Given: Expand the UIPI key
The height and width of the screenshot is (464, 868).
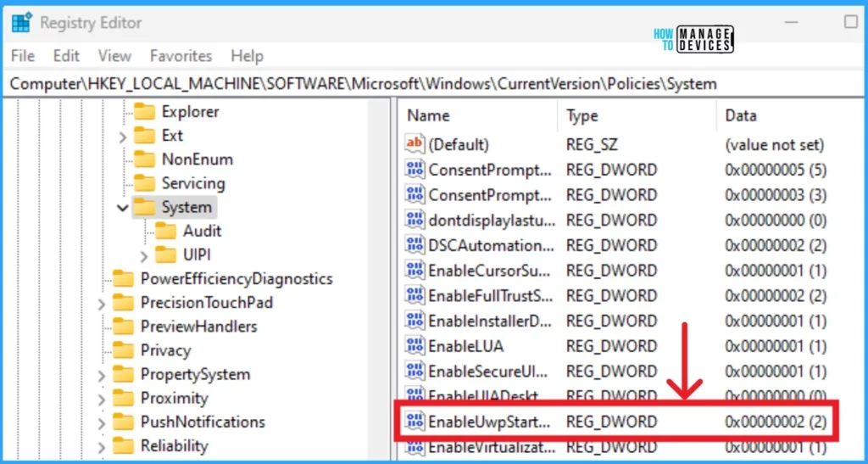Looking at the screenshot, I should coord(144,256).
